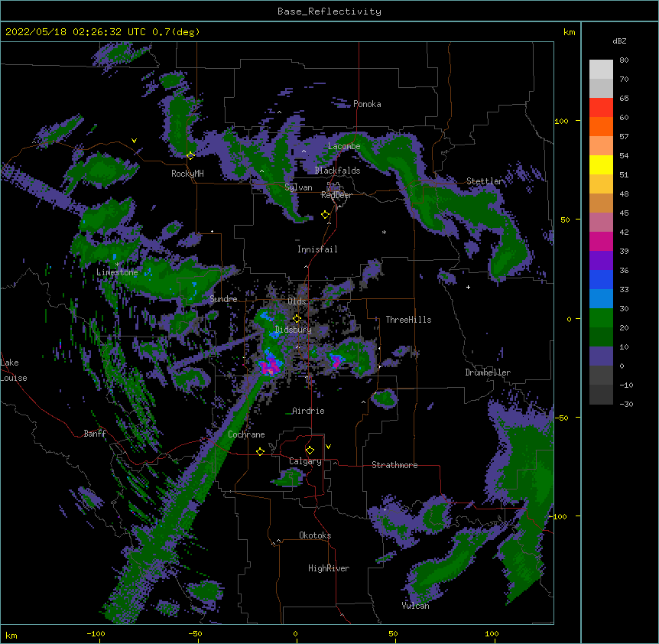
Task: Click the yellow marker south of RedDeer
Action: 325,215
